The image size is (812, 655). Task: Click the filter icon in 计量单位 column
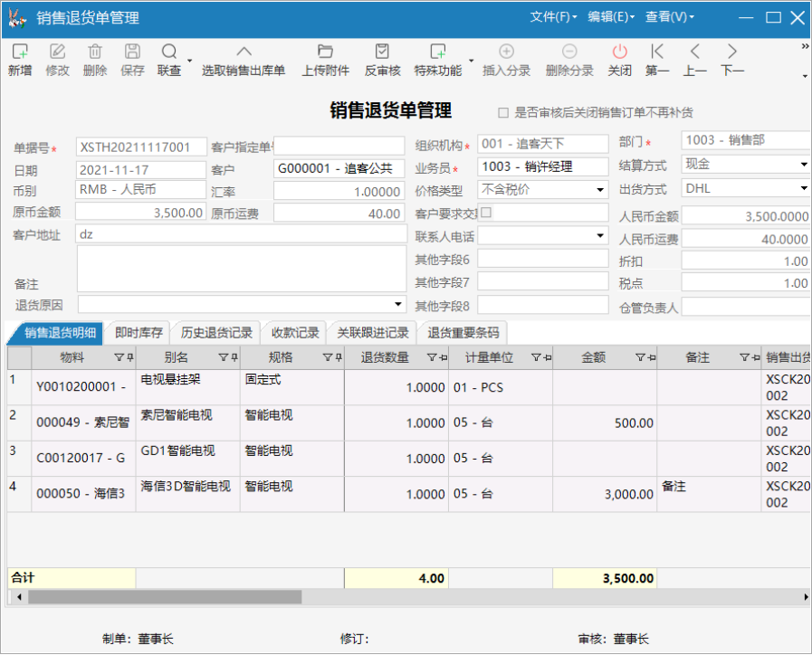pos(536,357)
